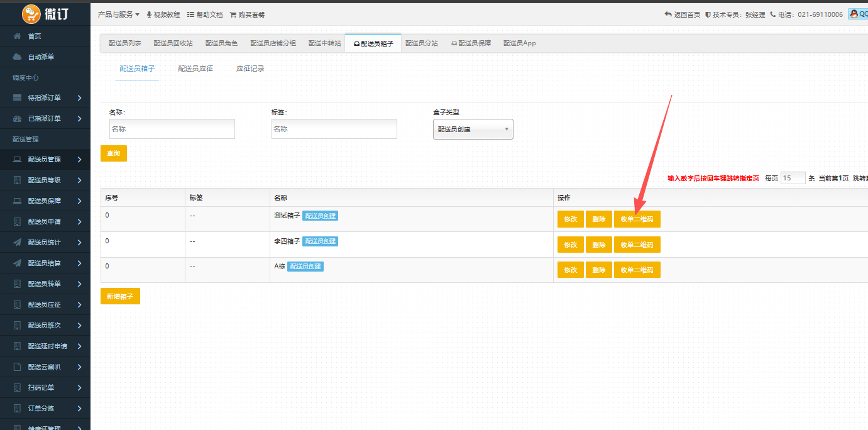Click 删除 for the A栋 row
This screenshot has height=430, width=868.
click(598, 270)
